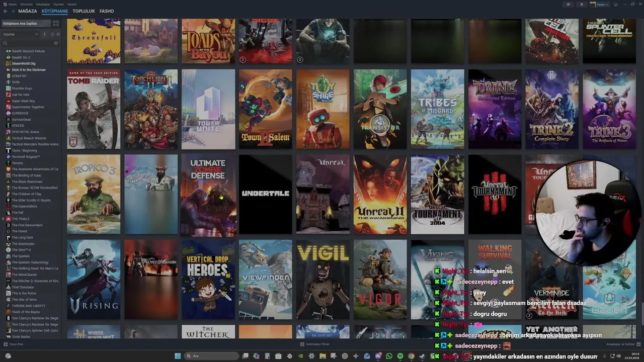Select Stumble Guys in game list
Image resolution: width=644 pixels, height=362 pixels.
(22, 88)
